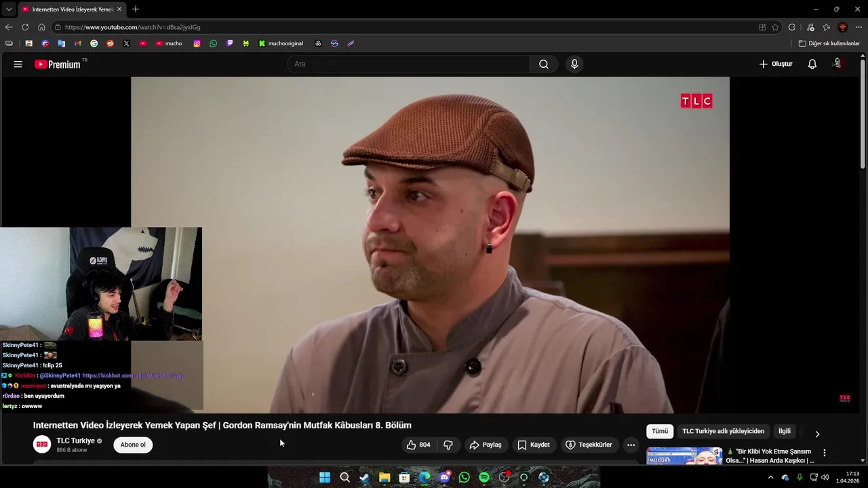868x488 pixels.
Task: Open Diğer sık kullanılanlar bookmarks folder
Action: (x=829, y=43)
